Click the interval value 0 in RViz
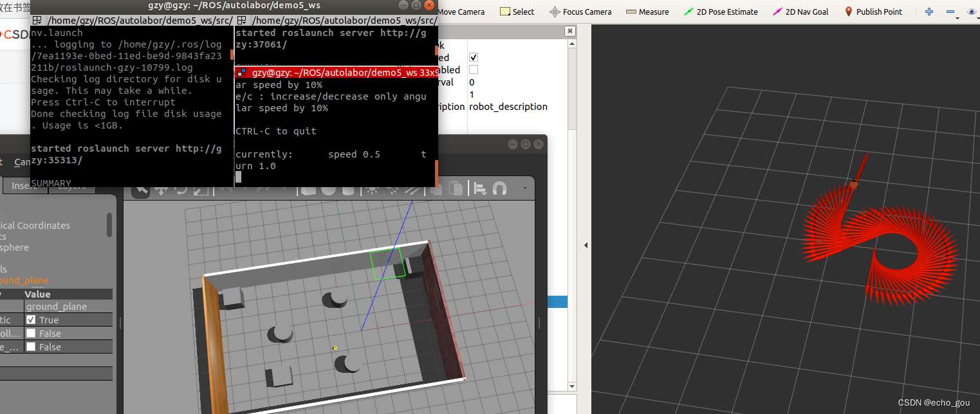980x414 pixels. tap(472, 82)
